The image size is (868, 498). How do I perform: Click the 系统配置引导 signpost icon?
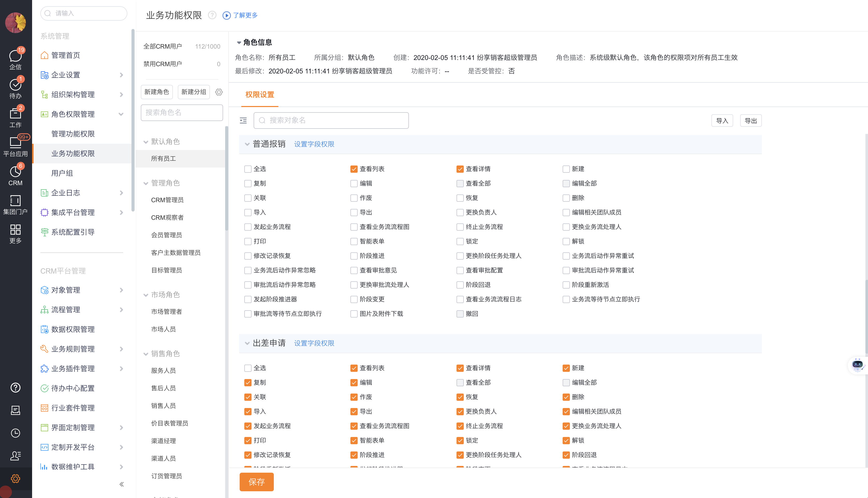coord(45,232)
